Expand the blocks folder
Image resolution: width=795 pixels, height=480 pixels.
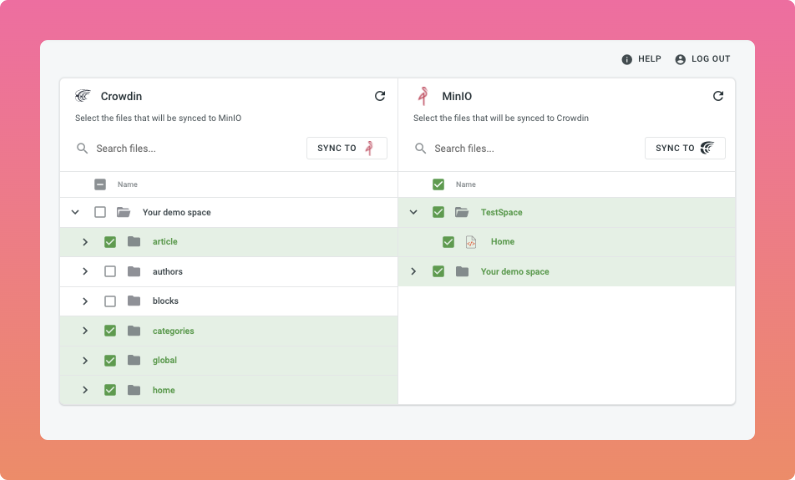85,301
